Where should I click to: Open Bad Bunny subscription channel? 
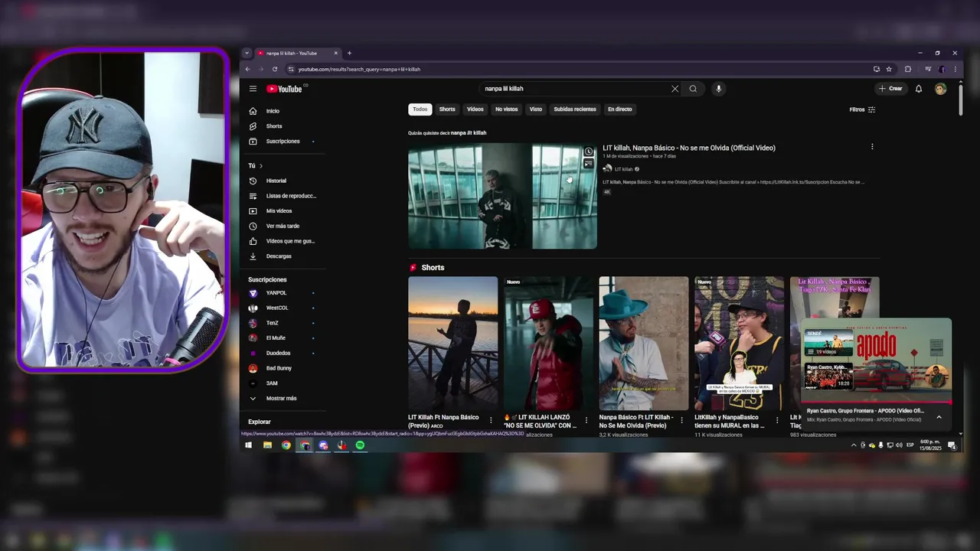click(279, 368)
